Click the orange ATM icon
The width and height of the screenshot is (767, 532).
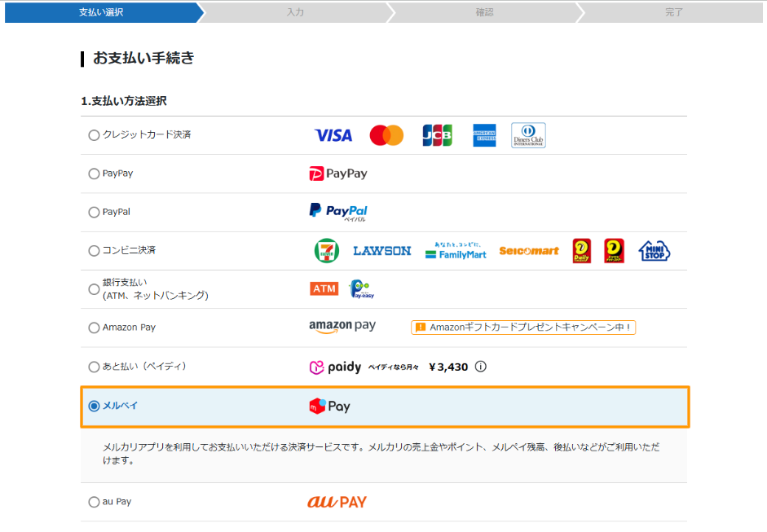(324, 289)
